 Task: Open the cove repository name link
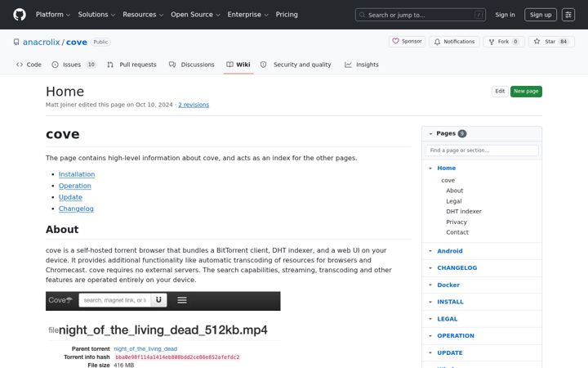click(x=77, y=42)
